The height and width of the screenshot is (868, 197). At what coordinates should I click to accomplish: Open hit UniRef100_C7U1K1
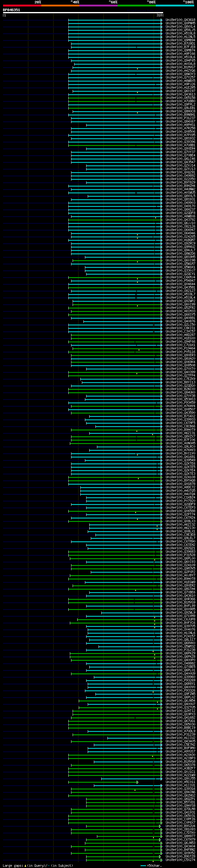180,345
